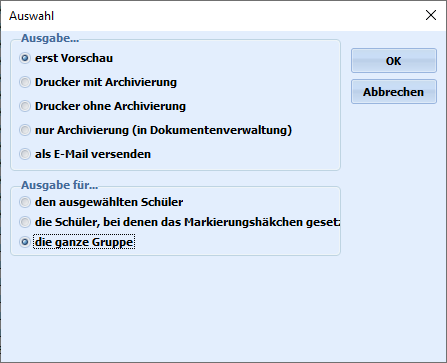Viewport: 447px width, 363px height.
Task: Confirm the dialog with OK
Action: click(394, 61)
